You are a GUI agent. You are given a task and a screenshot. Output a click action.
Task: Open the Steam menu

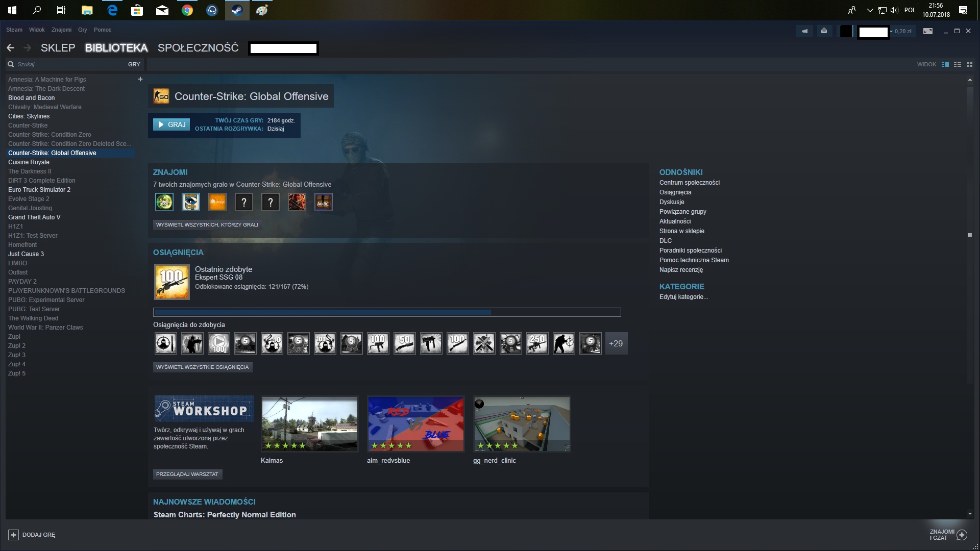pos(14,30)
